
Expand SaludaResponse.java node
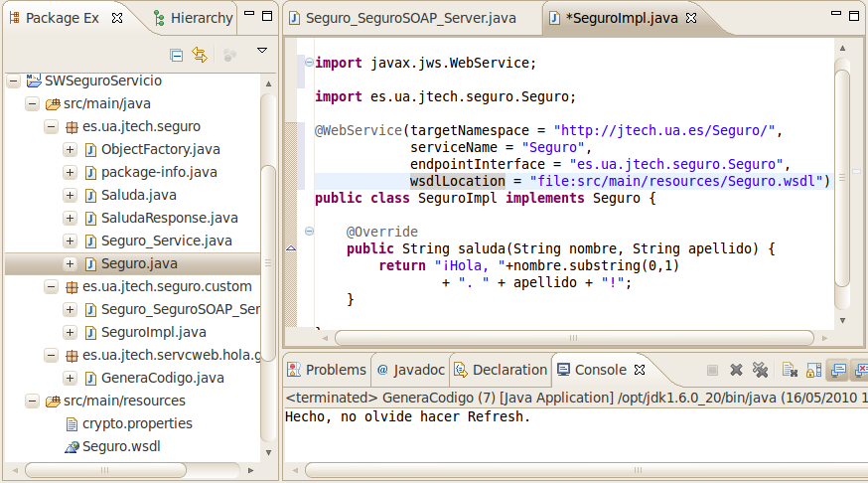70,219
